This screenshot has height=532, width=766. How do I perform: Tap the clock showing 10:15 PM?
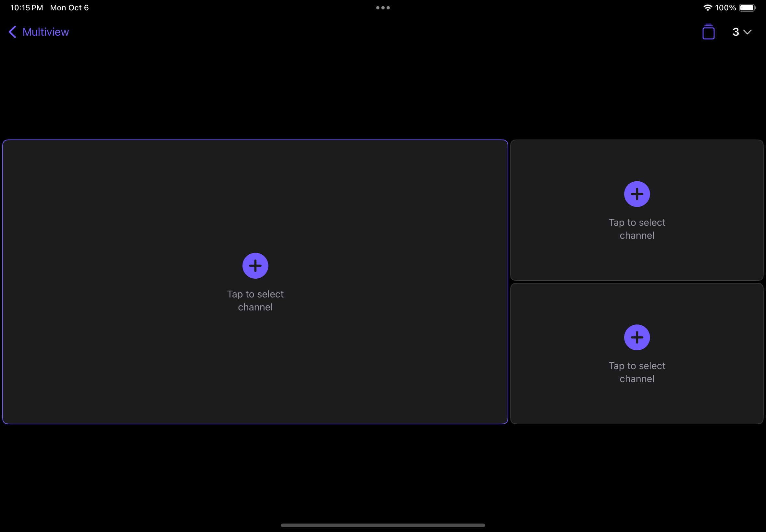pos(26,7)
